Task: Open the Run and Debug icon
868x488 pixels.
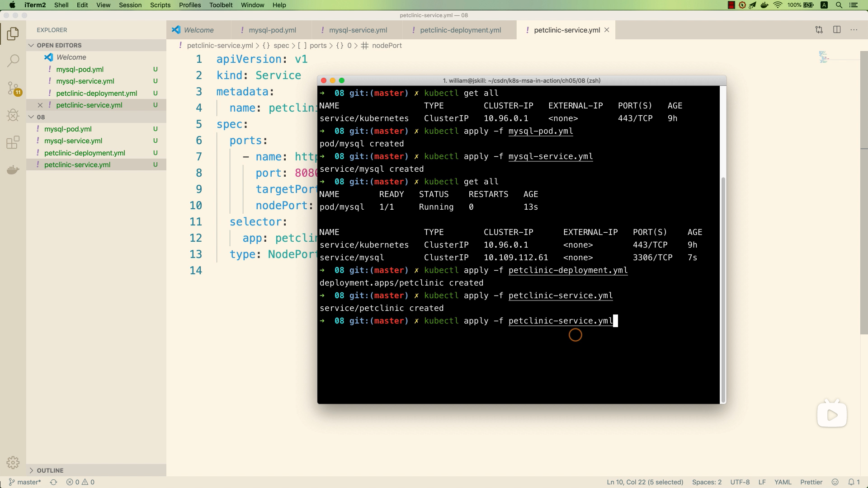Action: click(x=13, y=115)
